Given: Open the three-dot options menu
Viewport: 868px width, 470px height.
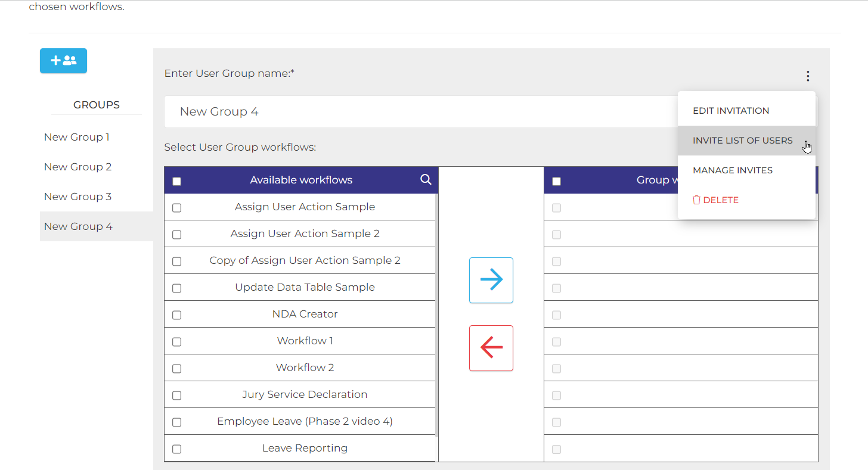Looking at the screenshot, I should pos(808,76).
